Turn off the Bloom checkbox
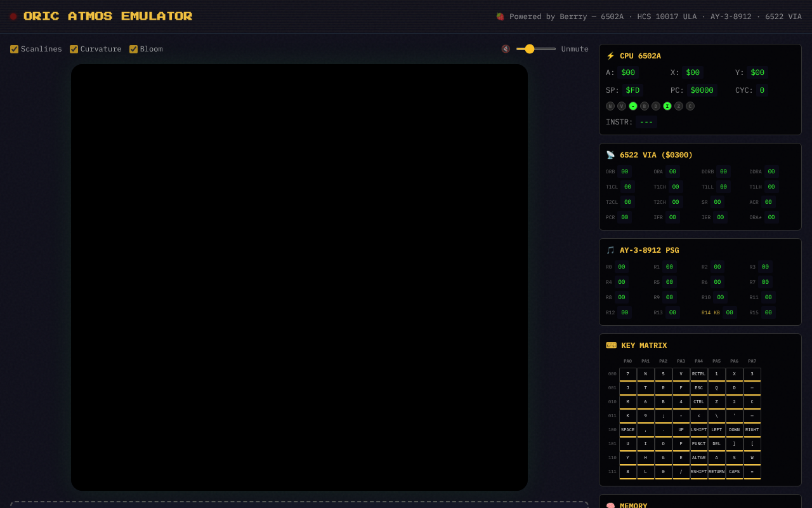 pos(134,49)
